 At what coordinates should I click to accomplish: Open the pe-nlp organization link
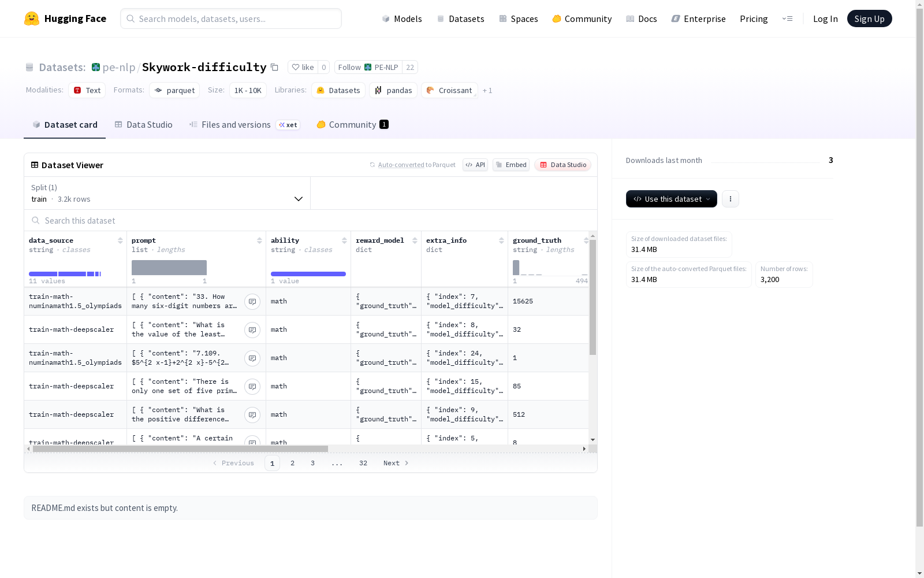(x=118, y=67)
